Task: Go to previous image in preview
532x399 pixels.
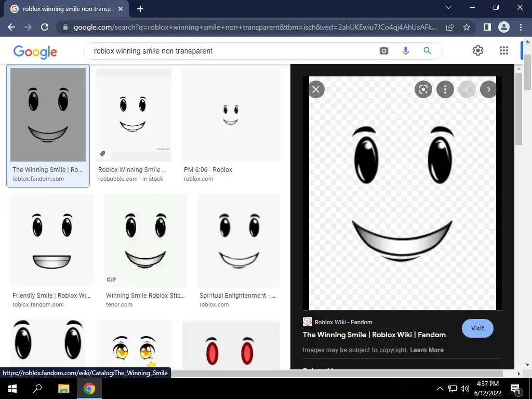Action: point(467,89)
